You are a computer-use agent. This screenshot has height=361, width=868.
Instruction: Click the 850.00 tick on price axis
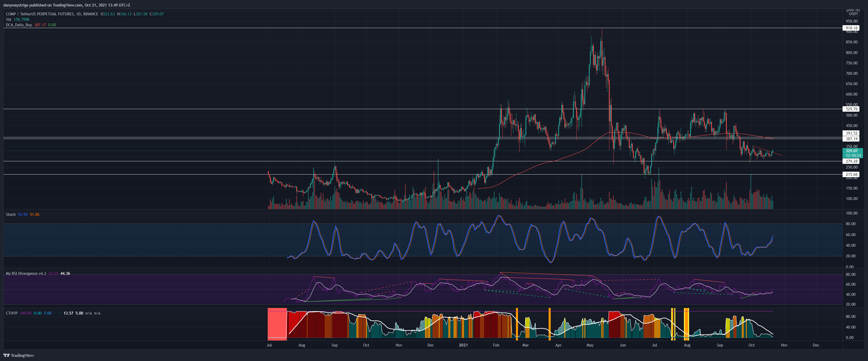click(851, 42)
